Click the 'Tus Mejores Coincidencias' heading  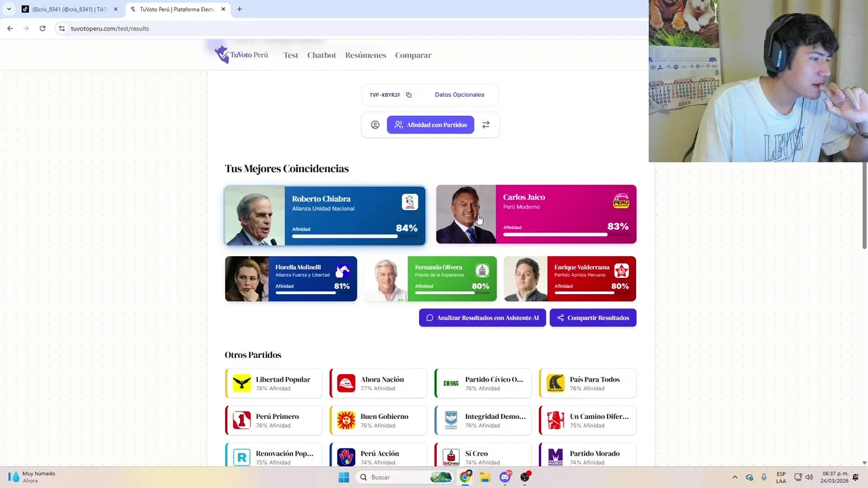[287, 169]
